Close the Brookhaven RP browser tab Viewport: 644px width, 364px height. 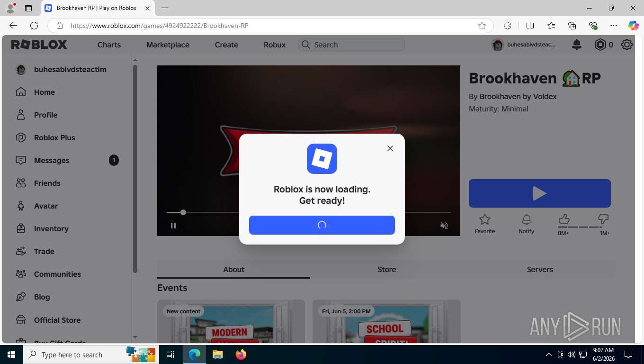pos(148,8)
